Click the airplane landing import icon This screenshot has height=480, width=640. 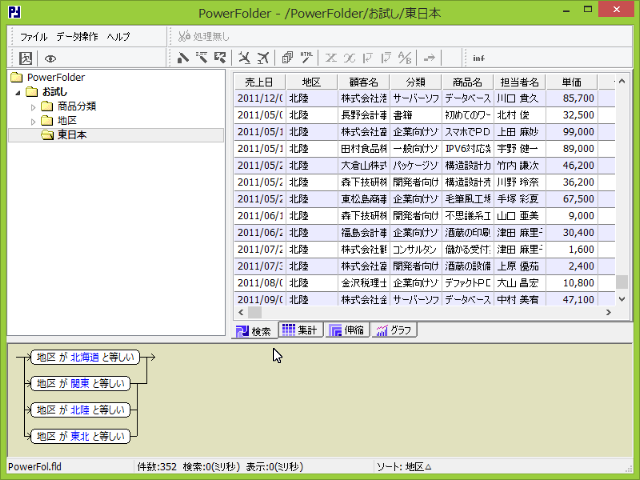pos(244,58)
